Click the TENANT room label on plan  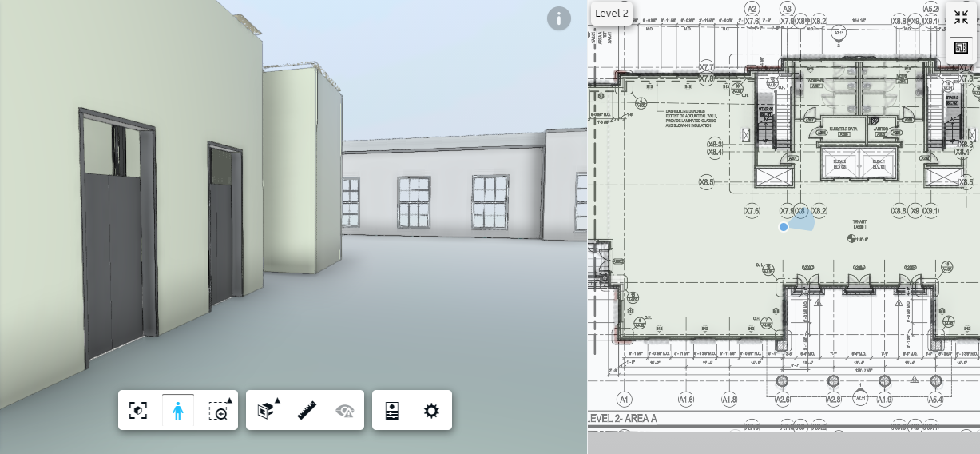click(859, 222)
